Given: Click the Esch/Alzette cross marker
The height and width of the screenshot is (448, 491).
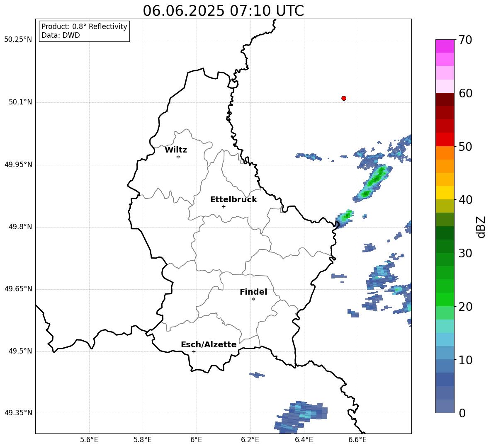Looking at the screenshot, I should click(x=194, y=351).
